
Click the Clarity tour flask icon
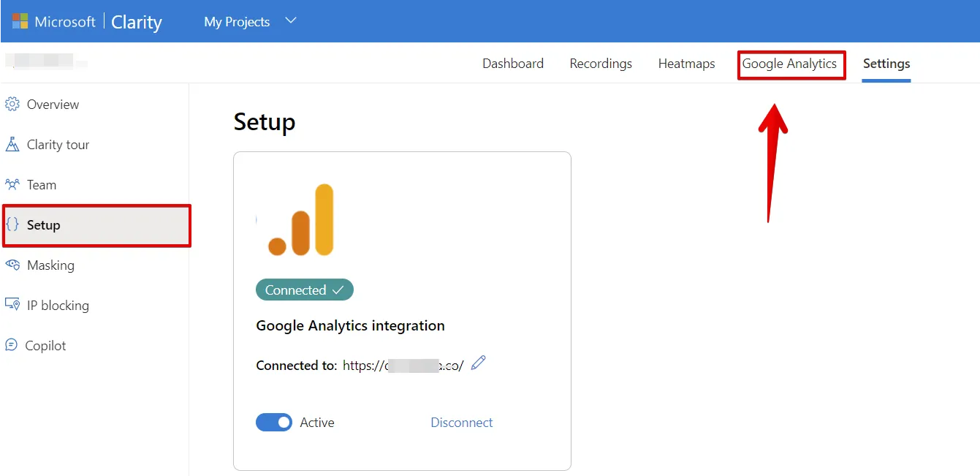(x=12, y=145)
